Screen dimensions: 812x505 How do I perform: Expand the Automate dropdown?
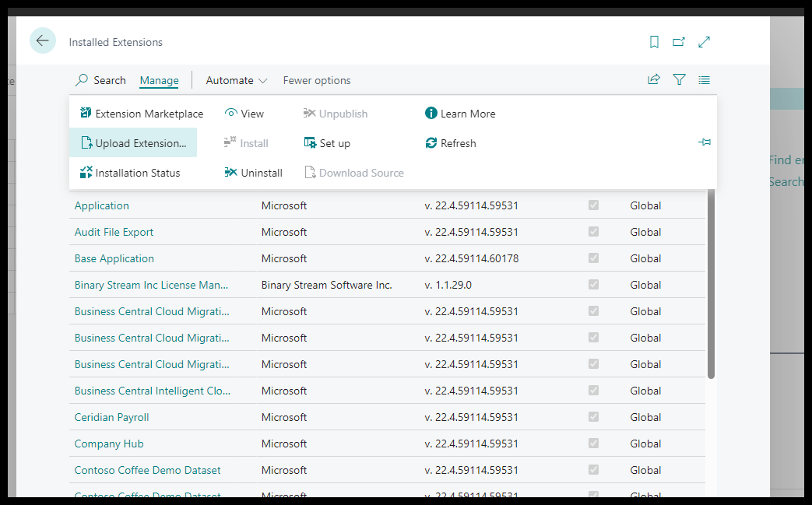[x=237, y=80]
